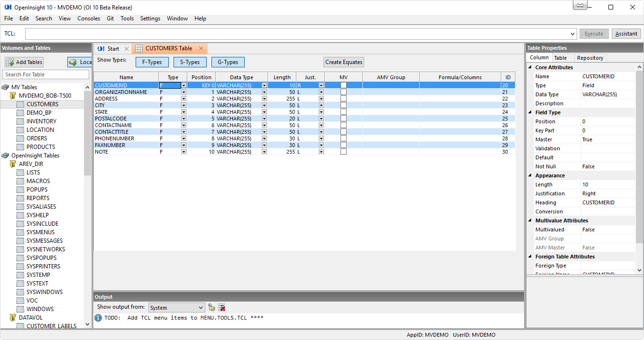Click the Volumes and Tables vertical scrollbar

pos(88,205)
